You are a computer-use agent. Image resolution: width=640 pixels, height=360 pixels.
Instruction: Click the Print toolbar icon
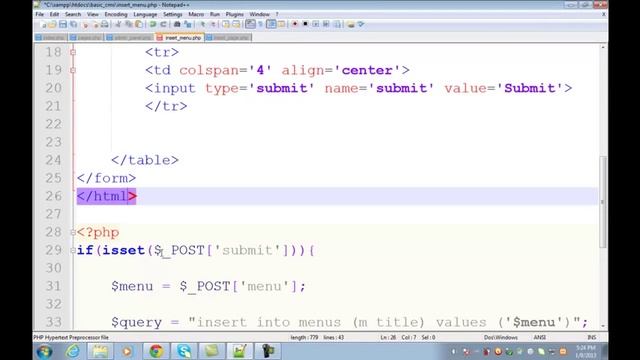[x=105, y=24]
